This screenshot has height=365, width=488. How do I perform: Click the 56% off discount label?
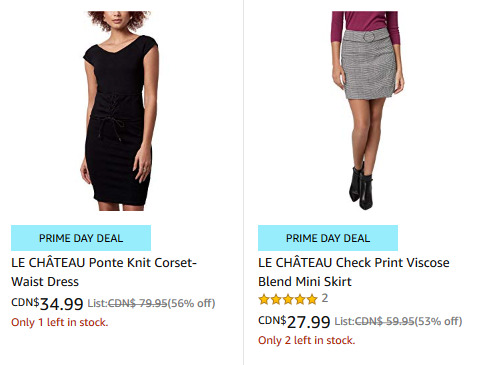click(191, 303)
